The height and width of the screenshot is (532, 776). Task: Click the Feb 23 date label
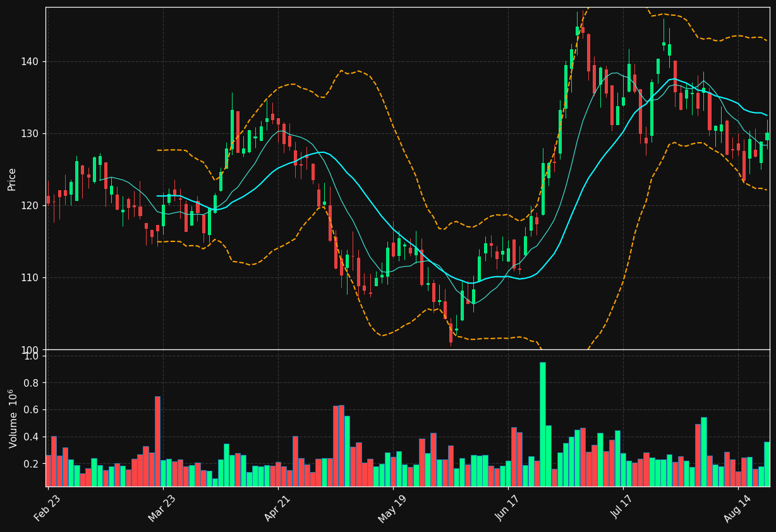48,507
